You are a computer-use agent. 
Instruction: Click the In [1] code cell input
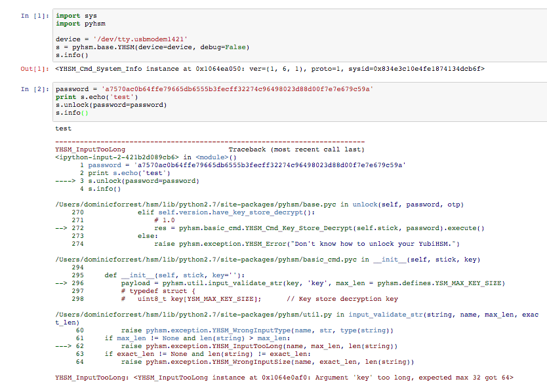[x=300, y=35]
